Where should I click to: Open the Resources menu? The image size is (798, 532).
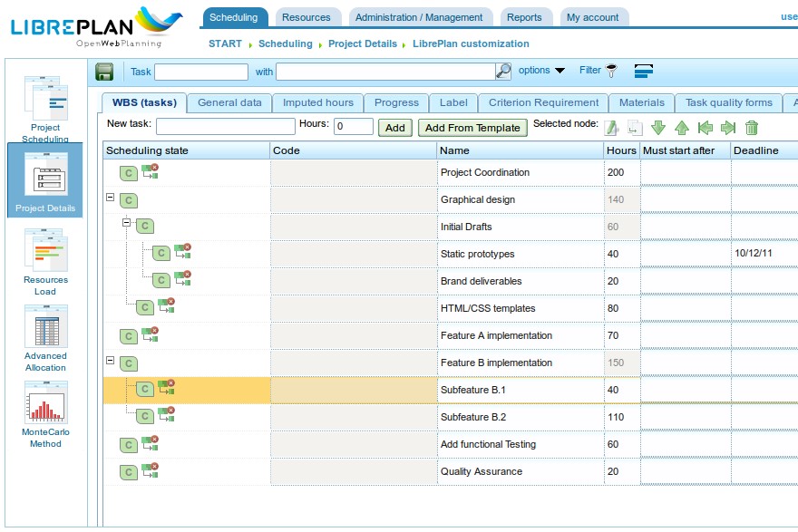coord(306,17)
